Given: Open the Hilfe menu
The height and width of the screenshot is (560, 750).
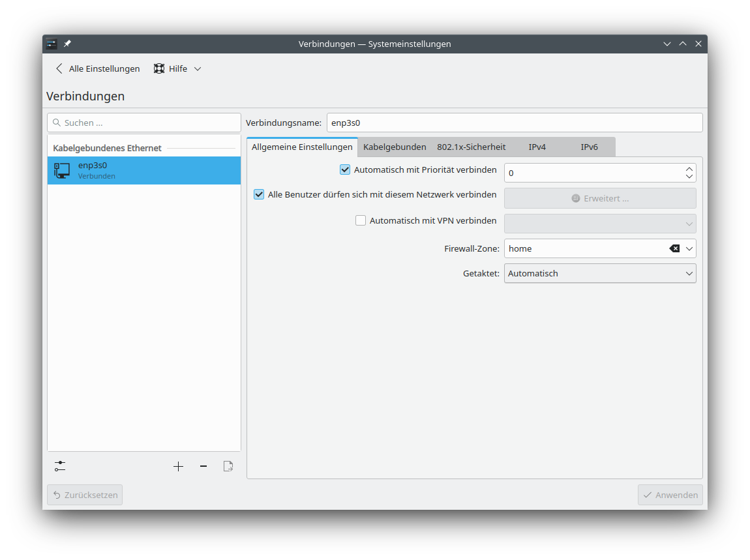Looking at the screenshot, I should (177, 68).
